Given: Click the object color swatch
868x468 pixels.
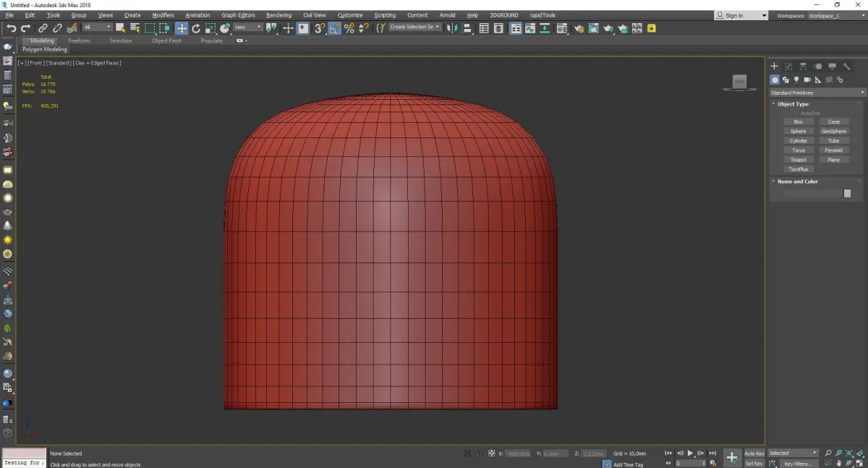Looking at the screenshot, I should [847, 193].
